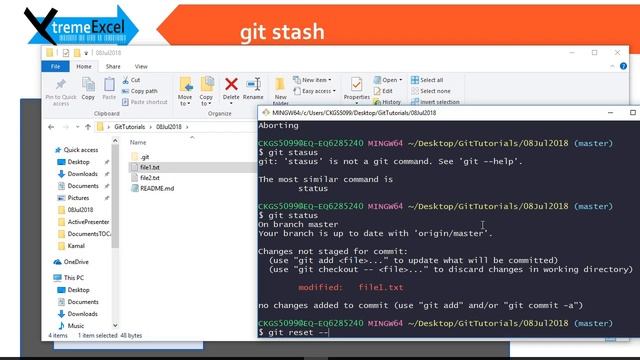Switch to the Home tab

pyautogui.click(x=84, y=67)
